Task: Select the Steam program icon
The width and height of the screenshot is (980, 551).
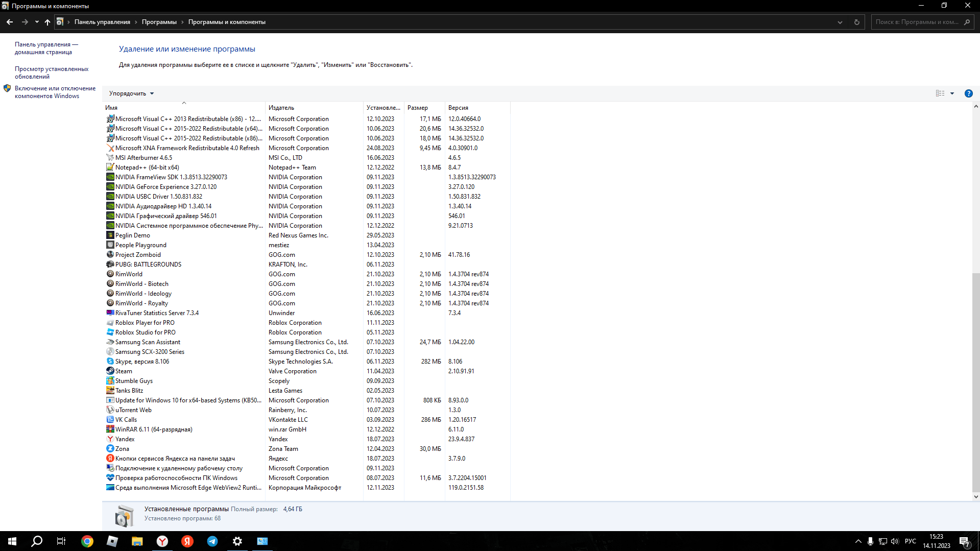Action: pos(110,371)
